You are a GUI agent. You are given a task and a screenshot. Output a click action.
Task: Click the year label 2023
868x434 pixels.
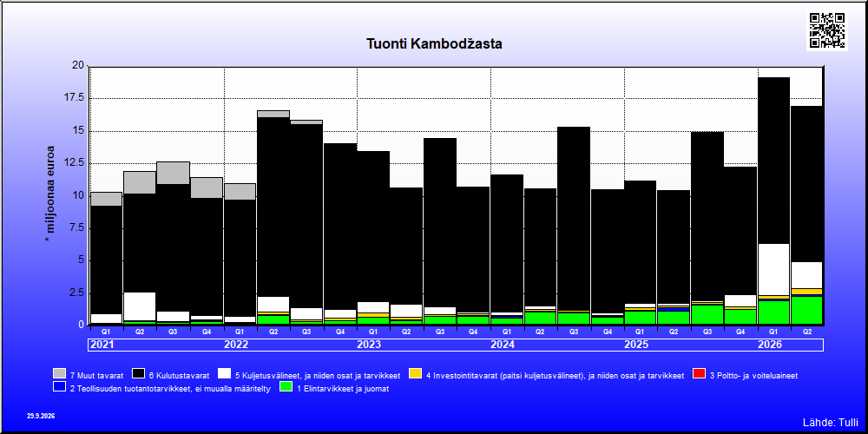tap(369, 345)
